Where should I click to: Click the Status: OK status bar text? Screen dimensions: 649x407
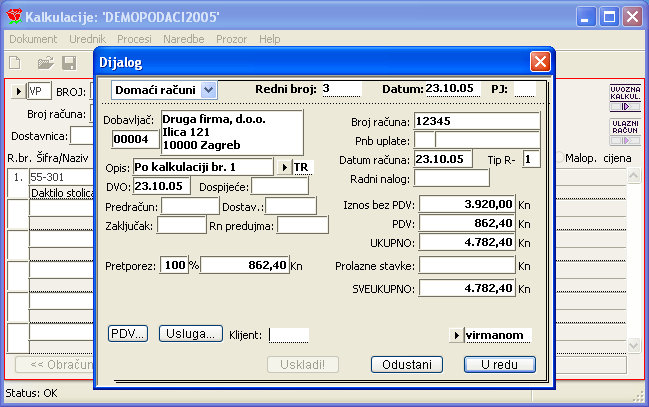click(31, 393)
